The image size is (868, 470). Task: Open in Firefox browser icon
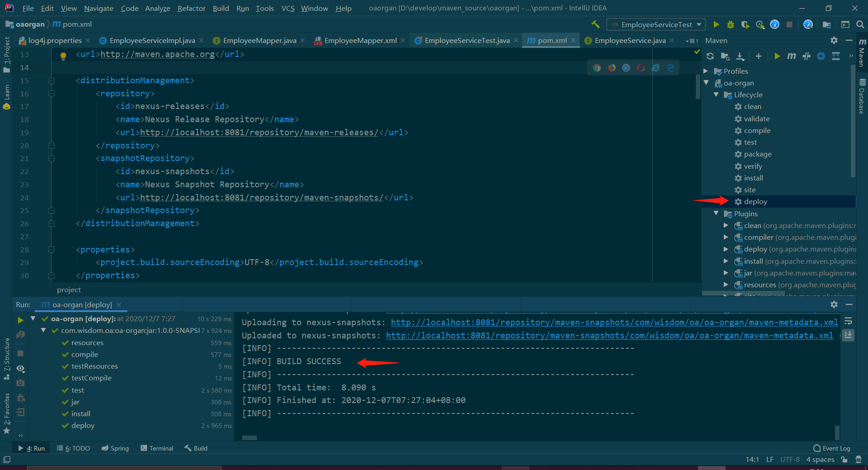[x=612, y=68]
